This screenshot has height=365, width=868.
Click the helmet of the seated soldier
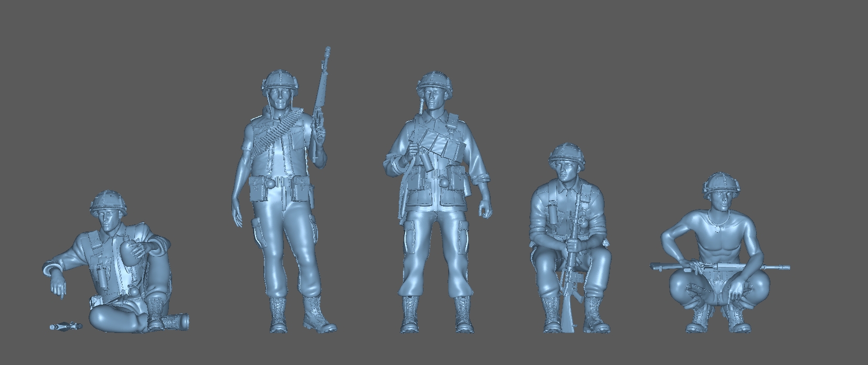click(x=109, y=202)
